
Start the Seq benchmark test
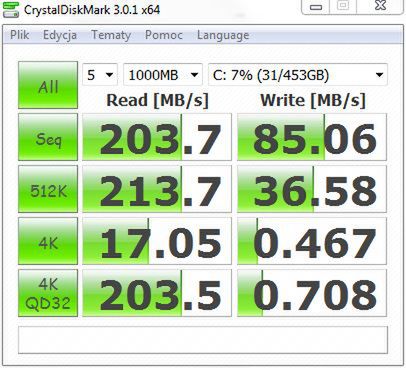[48, 137]
